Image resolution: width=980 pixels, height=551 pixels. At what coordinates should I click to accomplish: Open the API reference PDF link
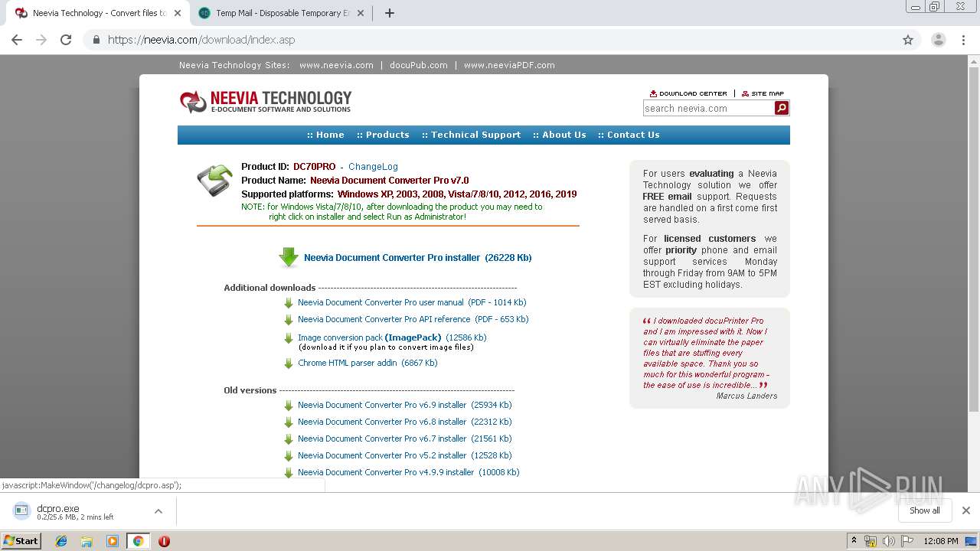tap(413, 320)
